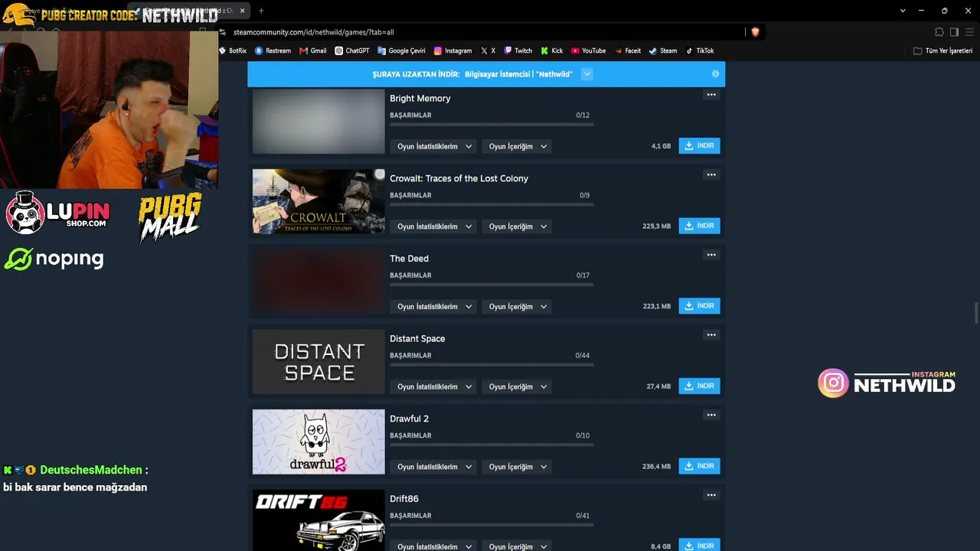This screenshot has width=980, height=551.
Task: Open the X bookmark
Action: pyautogui.click(x=488, y=51)
